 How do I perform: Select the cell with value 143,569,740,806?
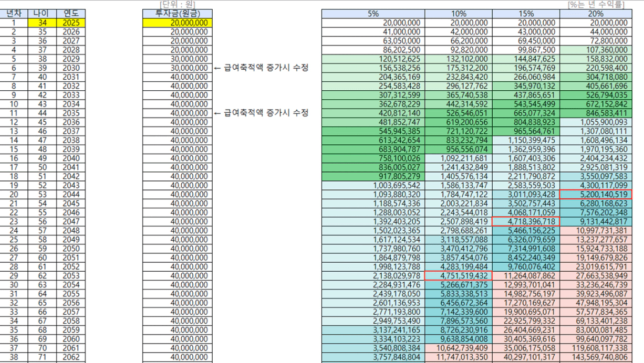[x=596, y=357]
